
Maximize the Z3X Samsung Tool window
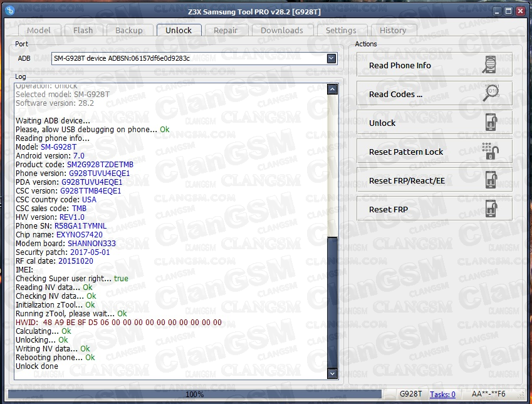point(508,11)
